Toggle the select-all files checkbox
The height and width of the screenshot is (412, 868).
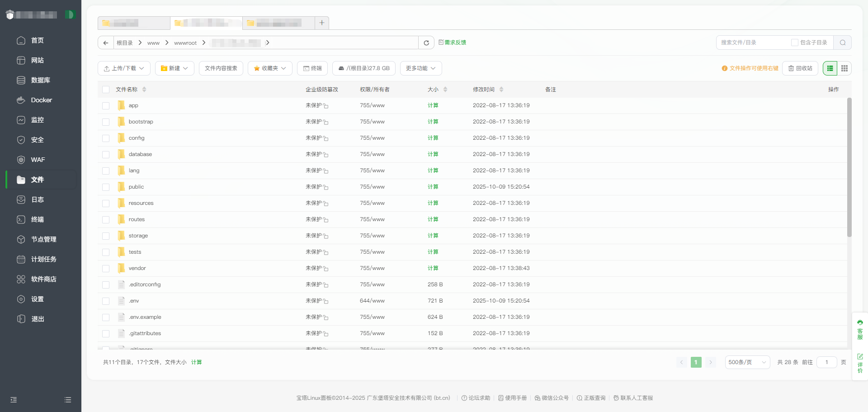coord(106,90)
